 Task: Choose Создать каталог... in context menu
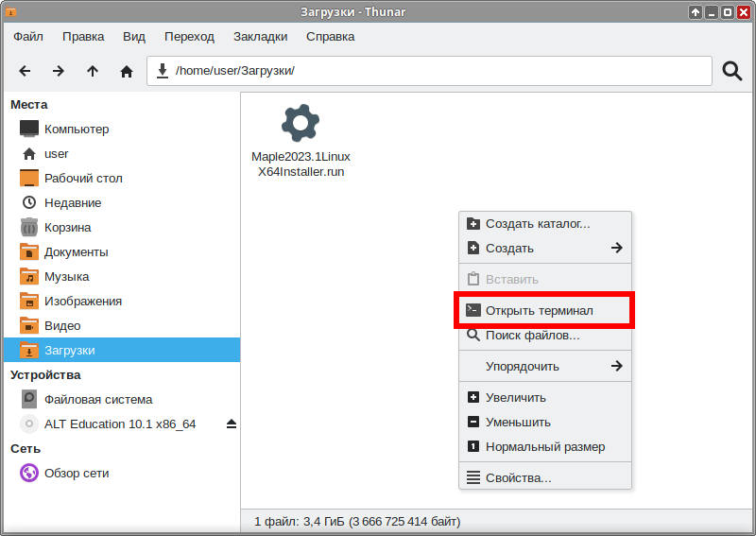[545, 224]
